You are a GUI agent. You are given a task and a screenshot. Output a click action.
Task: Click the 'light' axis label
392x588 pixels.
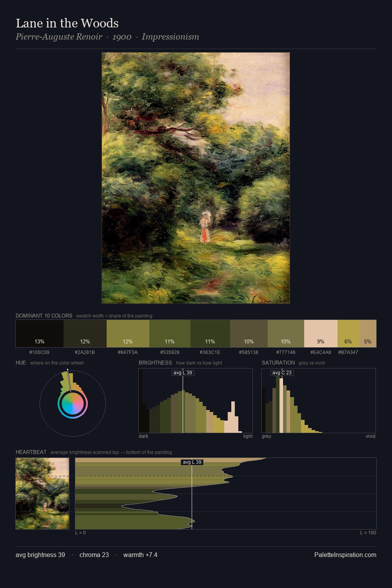[x=248, y=436]
